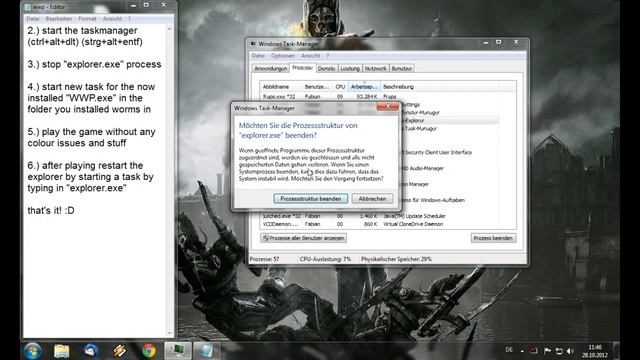Click Physikalischer Speicher: 29% status entry
The height and width of the screenshot is (360, 640).
pyautogui.click(x=396, y=259)
